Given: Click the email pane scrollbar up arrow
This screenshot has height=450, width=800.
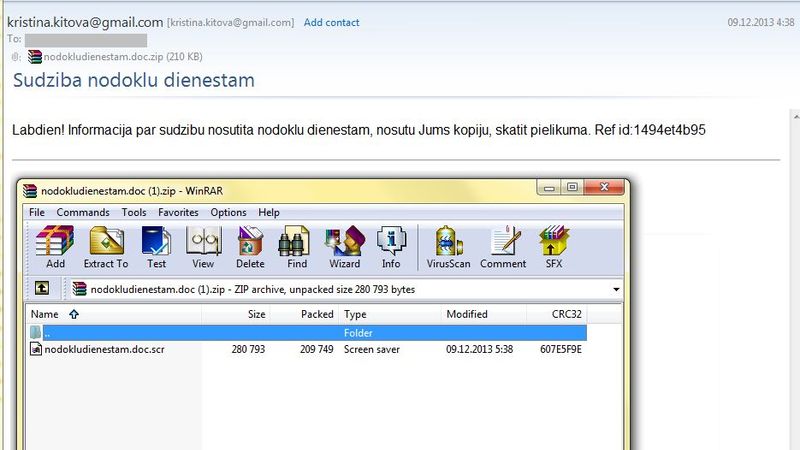Looking at the screenshot, I should (x=796, y=116).
